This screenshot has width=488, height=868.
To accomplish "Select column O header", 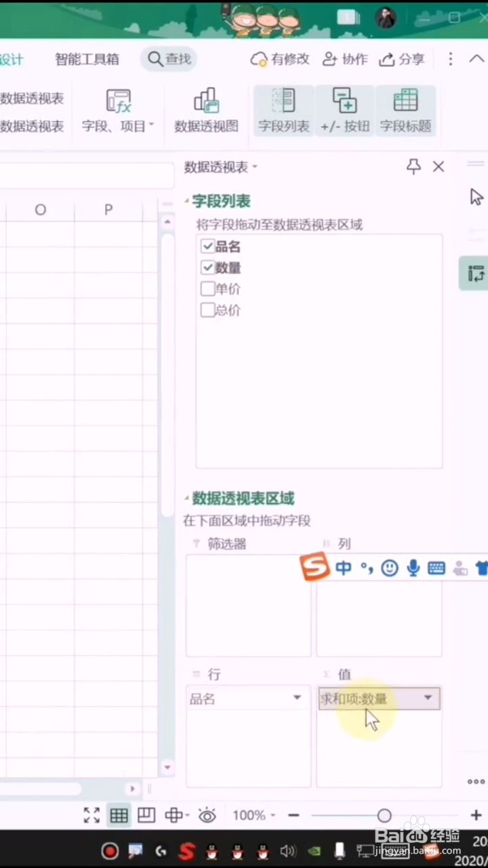I will click(41, 210).
